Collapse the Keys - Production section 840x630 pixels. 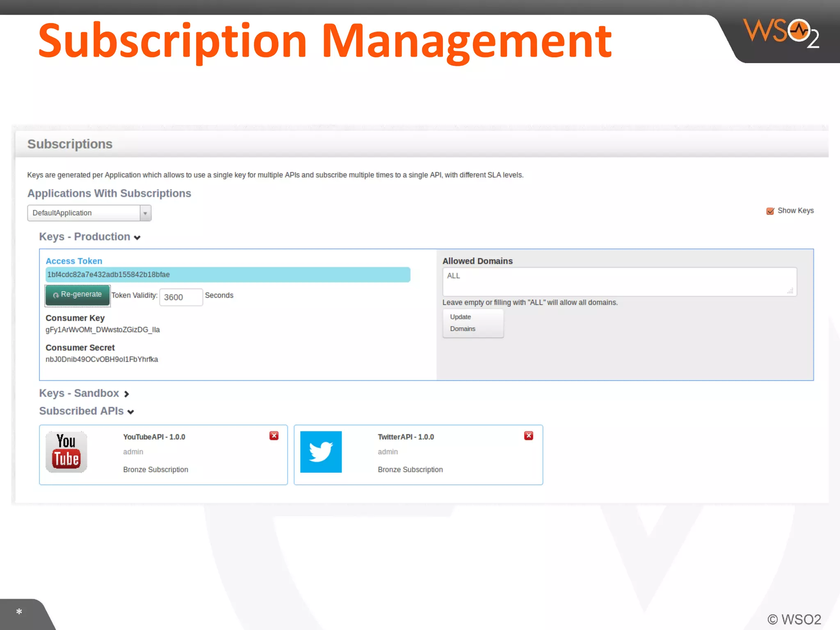pyautogui.click(x=137, y=237)
